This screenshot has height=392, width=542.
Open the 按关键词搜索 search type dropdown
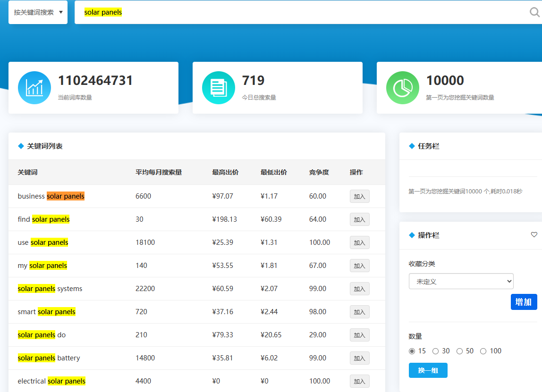[38, 12]
